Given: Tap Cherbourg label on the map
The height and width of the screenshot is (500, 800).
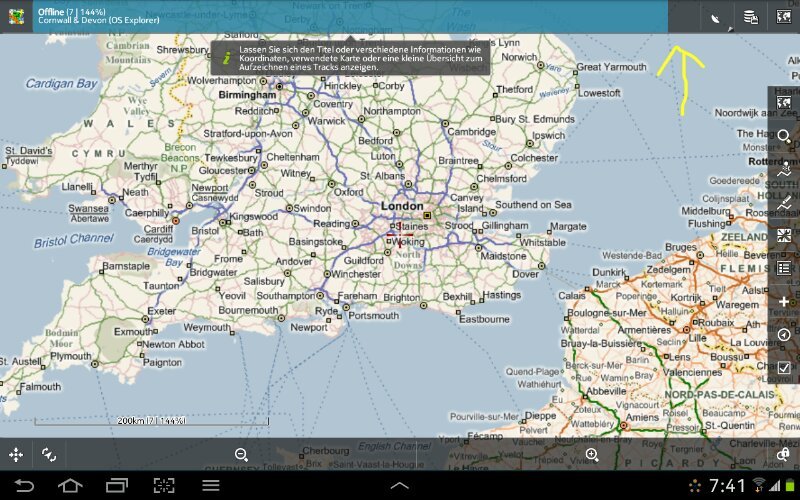Looking at the screenshot, I should click(x=326, y=451).
